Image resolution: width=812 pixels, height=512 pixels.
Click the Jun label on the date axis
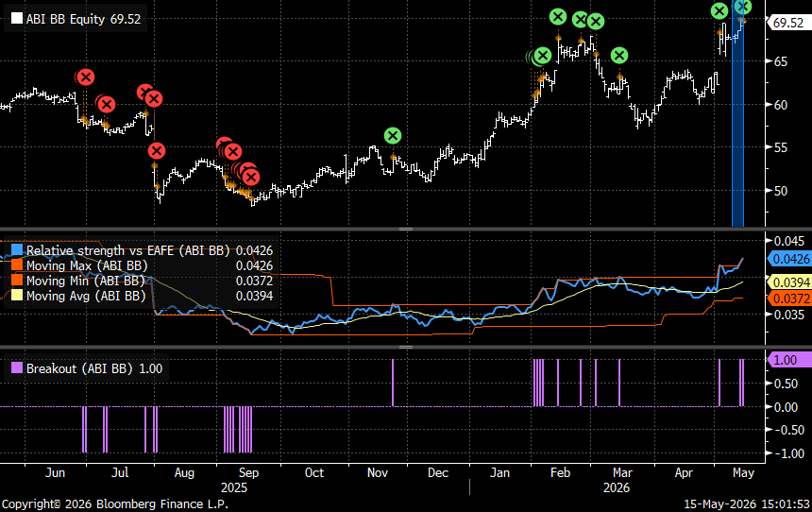pos(55,472)
